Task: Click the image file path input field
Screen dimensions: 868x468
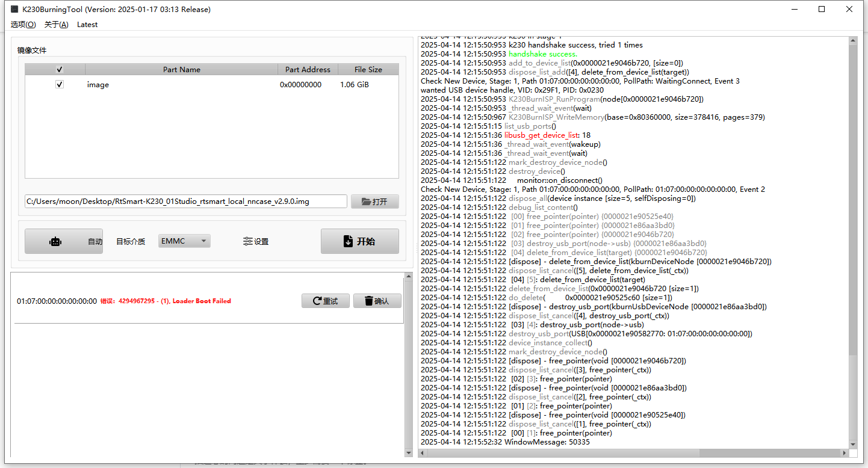Action: [185, 202]
